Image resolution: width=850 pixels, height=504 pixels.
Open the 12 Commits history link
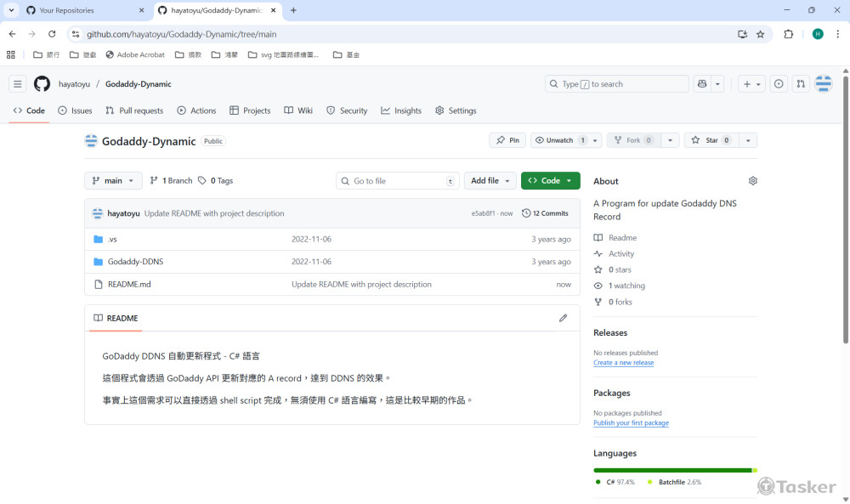click(x=545, y=213)
